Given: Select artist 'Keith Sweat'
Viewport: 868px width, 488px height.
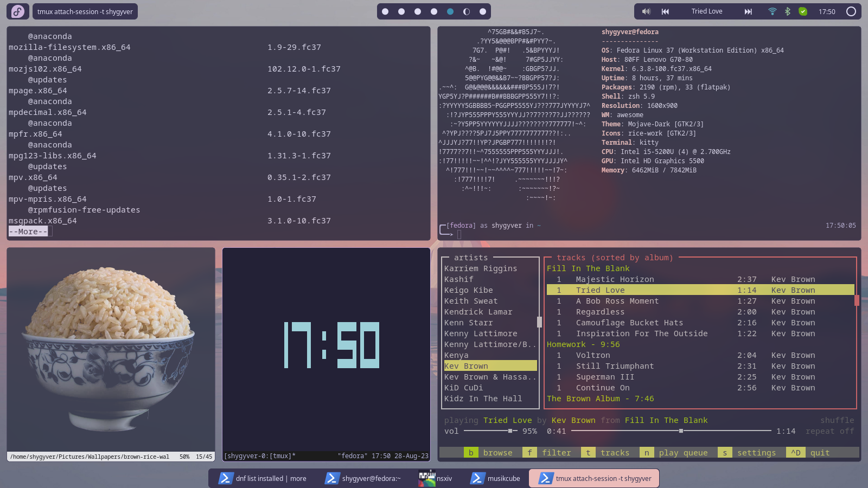Looking at the screenshot, I should tap(471, 301).
